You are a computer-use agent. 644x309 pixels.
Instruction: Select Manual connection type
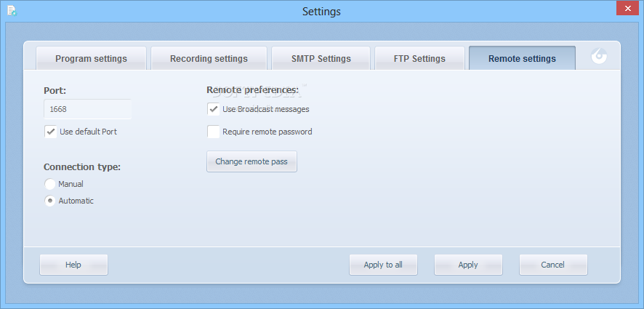(49, 184)
